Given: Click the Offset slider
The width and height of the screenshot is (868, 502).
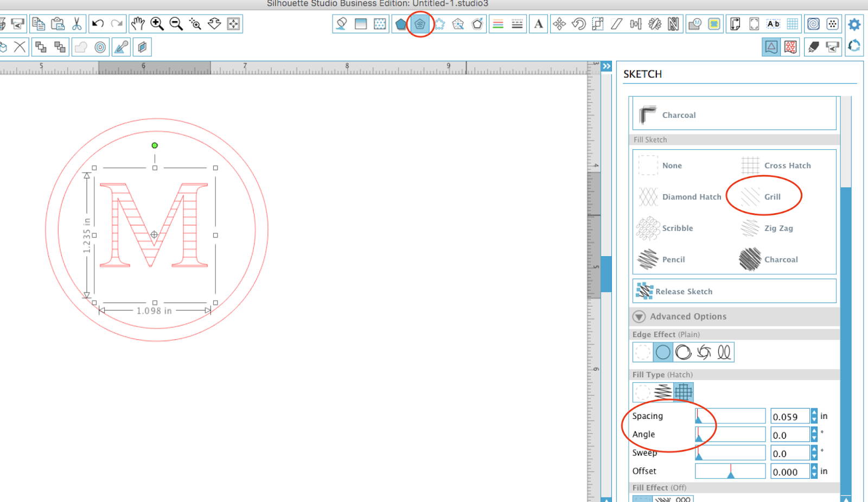Looking at the screenshot, I should [x=730, y=471].
